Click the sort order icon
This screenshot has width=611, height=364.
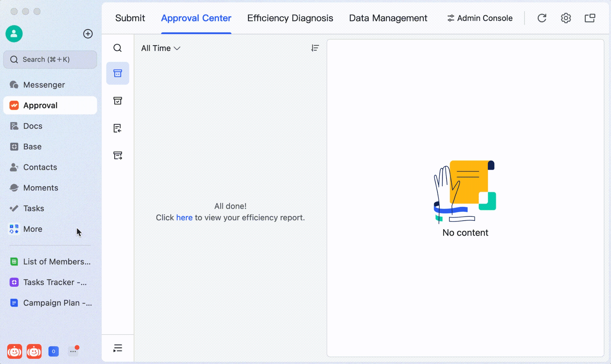pyautogui.click(x=315, y=48)
